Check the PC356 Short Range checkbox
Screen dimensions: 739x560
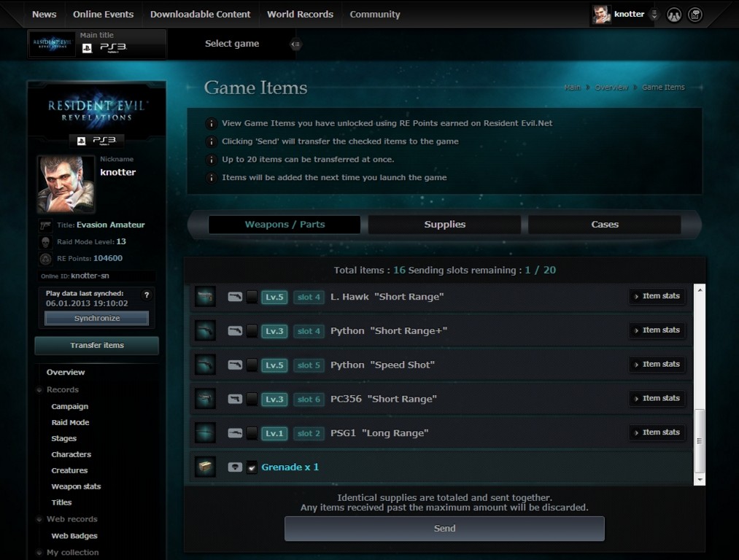point(252,400)
